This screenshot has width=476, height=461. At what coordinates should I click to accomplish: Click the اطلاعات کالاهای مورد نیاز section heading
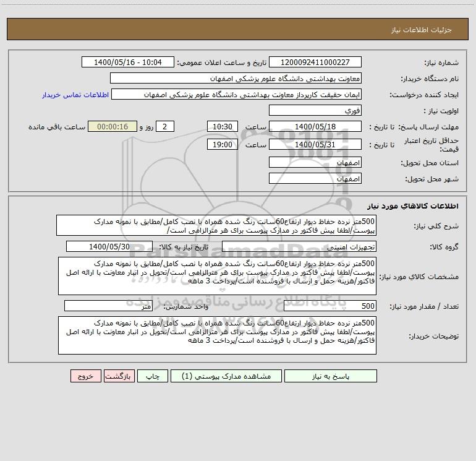tap(413, 206)
